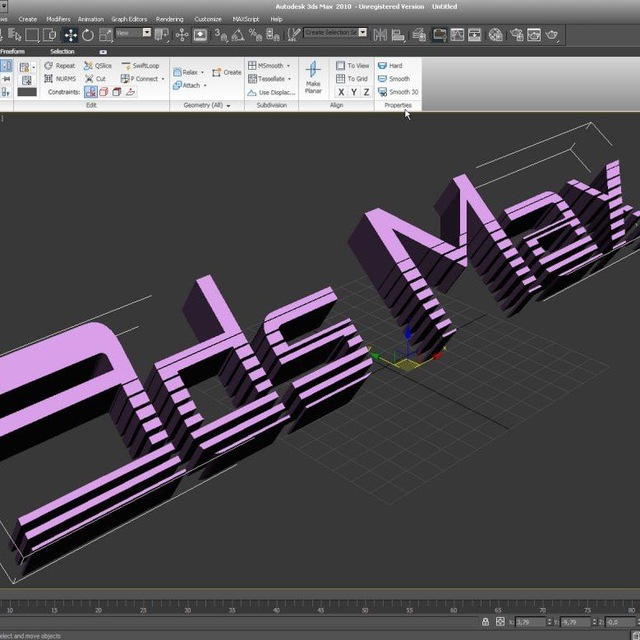This screenshot has height=640, width=640.
Task: Select the Face constraint icon
Action: pyautogui.click(x=117, y=92)
